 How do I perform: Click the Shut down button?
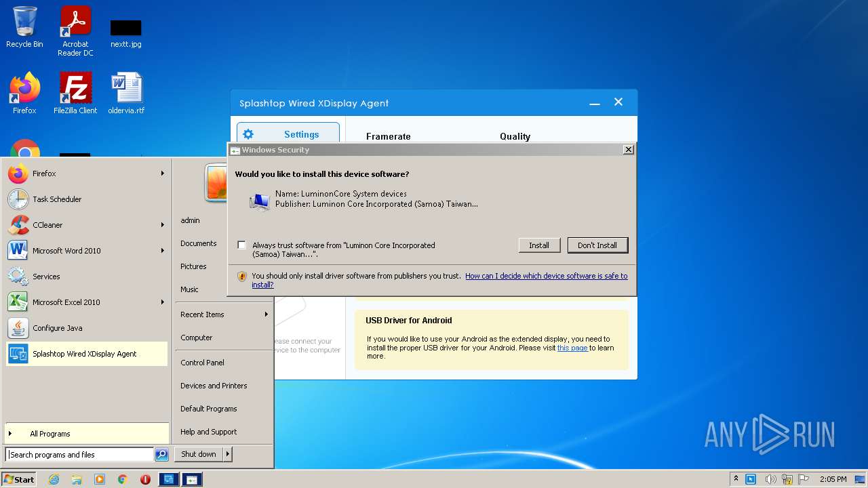[199, 454]
